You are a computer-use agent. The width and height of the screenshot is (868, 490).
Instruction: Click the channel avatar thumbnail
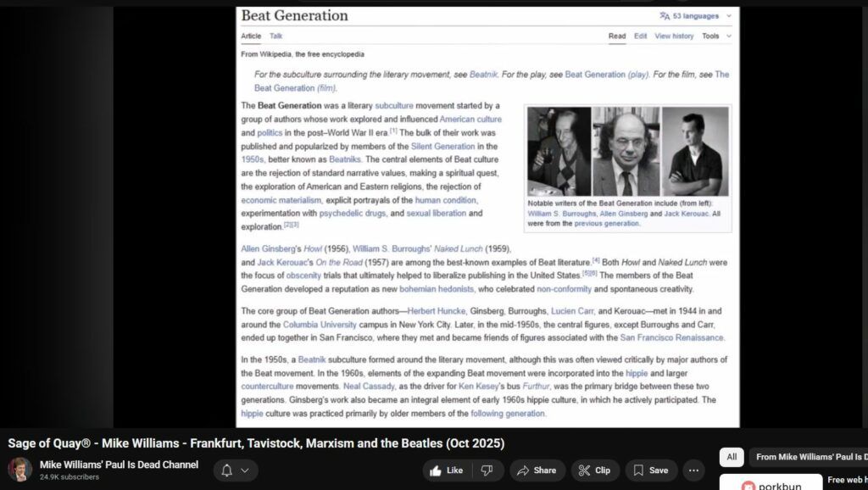coord(19,470)
